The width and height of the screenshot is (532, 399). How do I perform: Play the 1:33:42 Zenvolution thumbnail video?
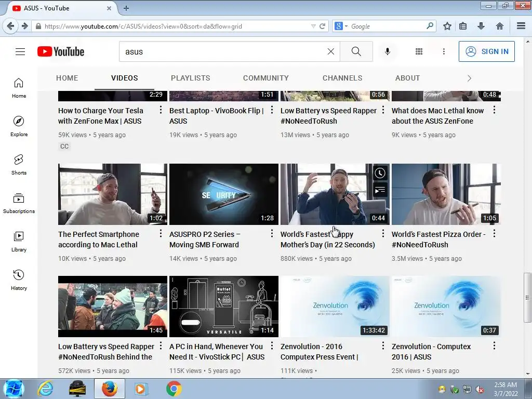click(x=335, y=307)
